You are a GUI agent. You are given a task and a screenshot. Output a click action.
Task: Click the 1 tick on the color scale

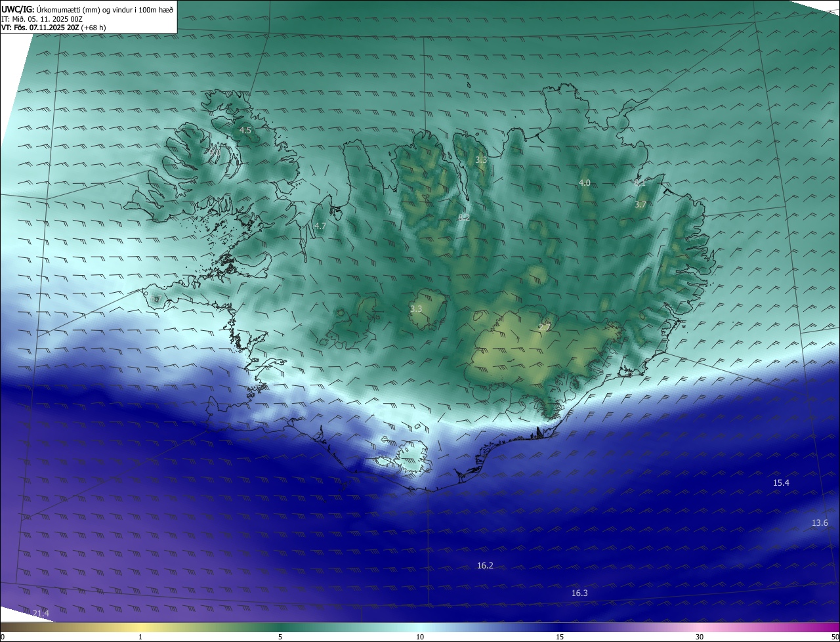click(141, 637)
